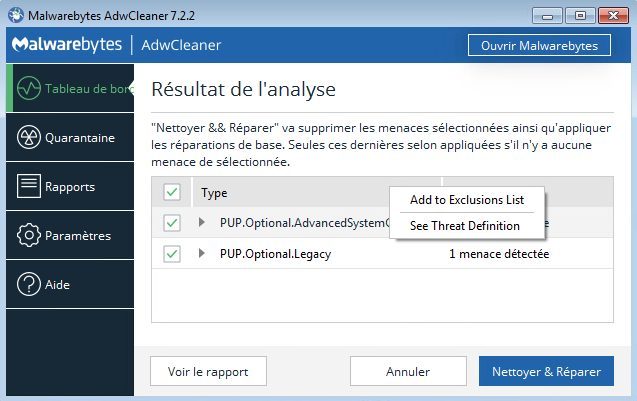Toggle the select-all checkbox in the Type header

click(x=172, y=192)
